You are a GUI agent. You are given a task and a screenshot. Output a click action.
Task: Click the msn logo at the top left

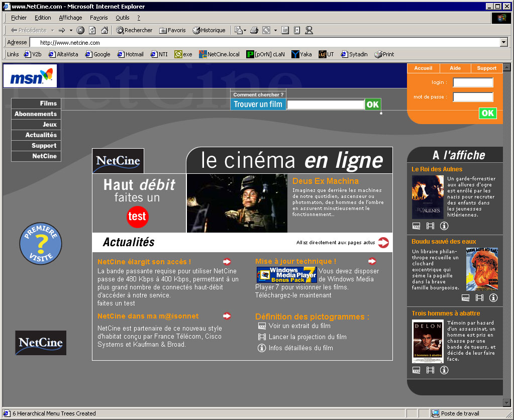click(30, 77)
